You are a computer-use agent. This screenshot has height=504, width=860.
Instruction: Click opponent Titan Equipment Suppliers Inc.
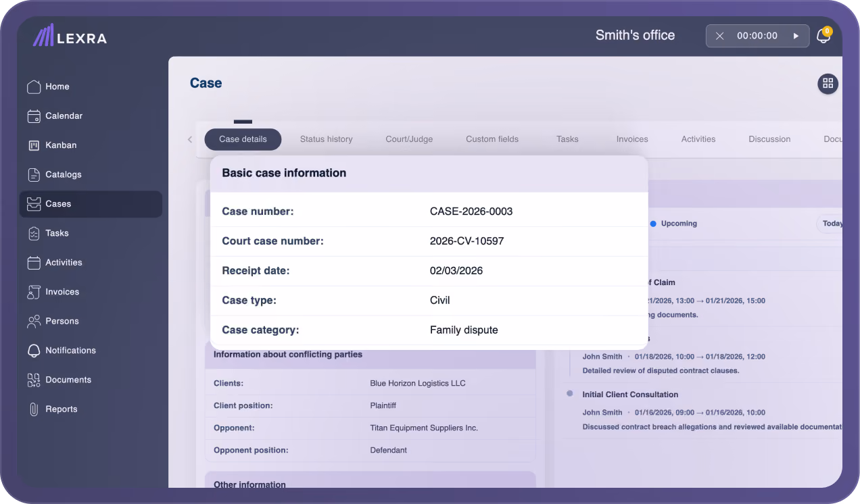[424, 428]
